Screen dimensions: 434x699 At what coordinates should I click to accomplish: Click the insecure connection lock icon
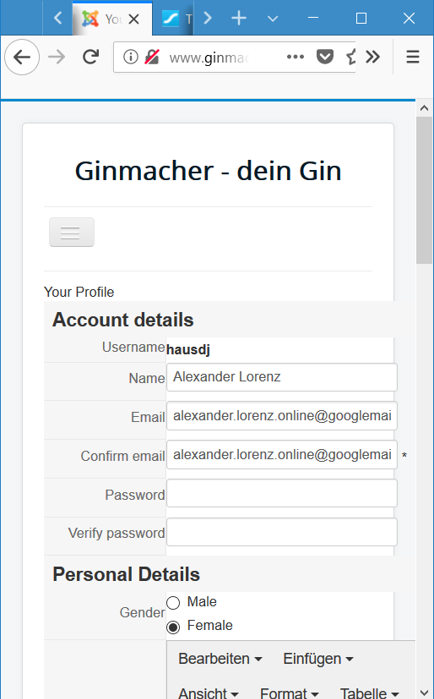pos(152,57)
